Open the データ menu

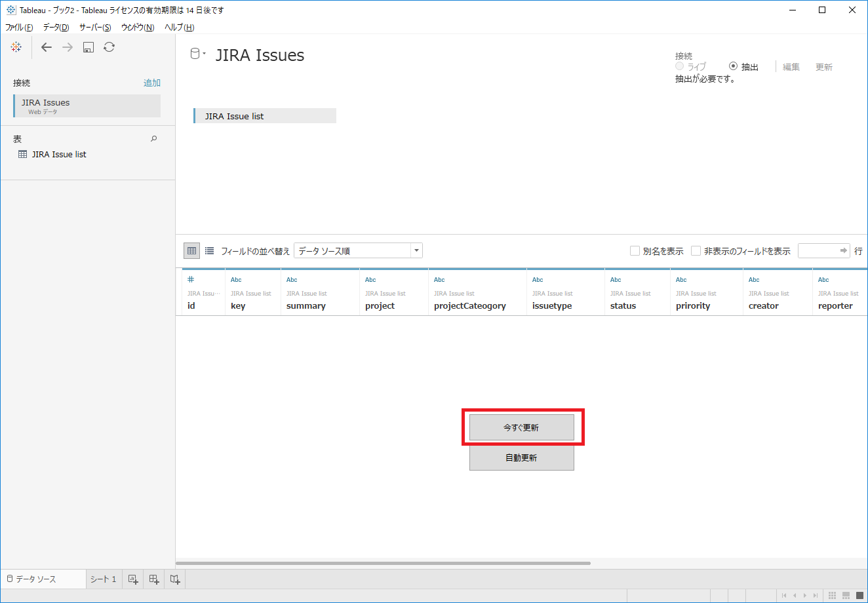click(x=56, y=28)
